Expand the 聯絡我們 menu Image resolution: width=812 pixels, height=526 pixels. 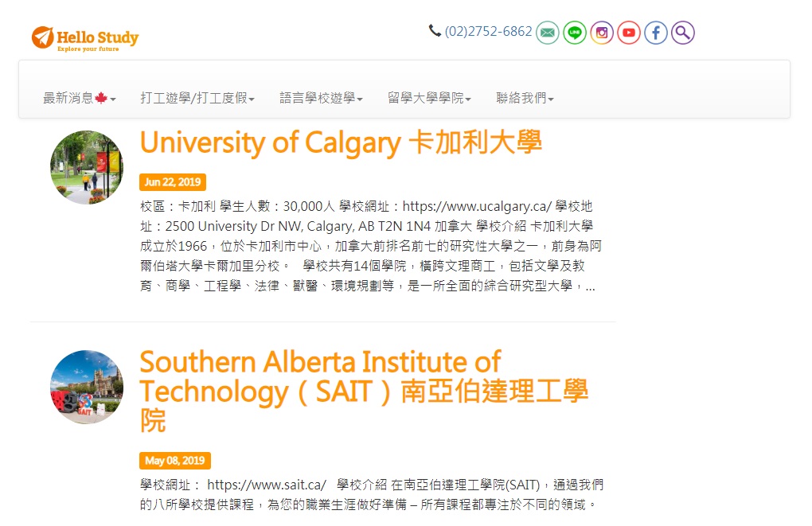point(525,98)
